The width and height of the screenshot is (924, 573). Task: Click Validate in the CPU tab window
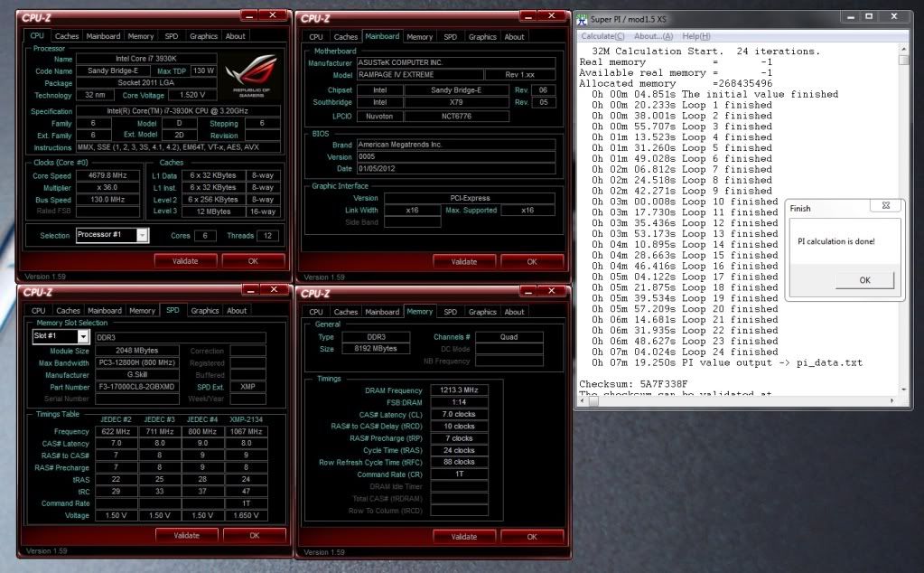click(x=185, y=260)
